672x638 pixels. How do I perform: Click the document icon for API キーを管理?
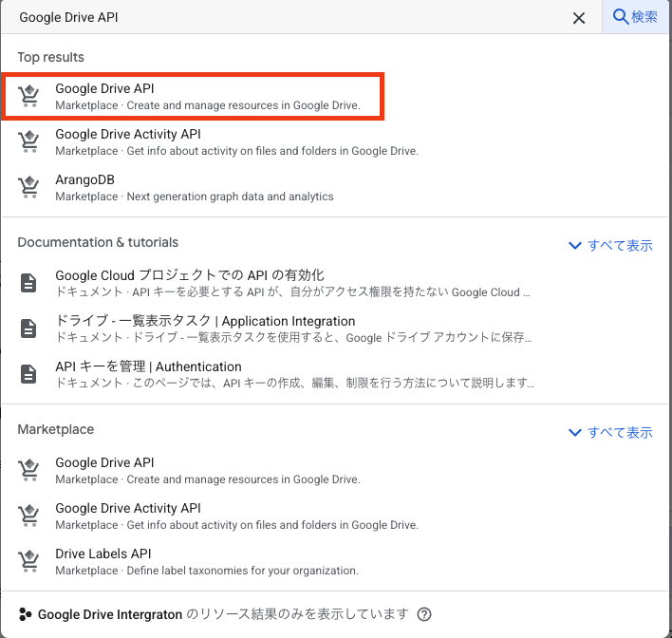pyautogui.click(x=29, y=374)
